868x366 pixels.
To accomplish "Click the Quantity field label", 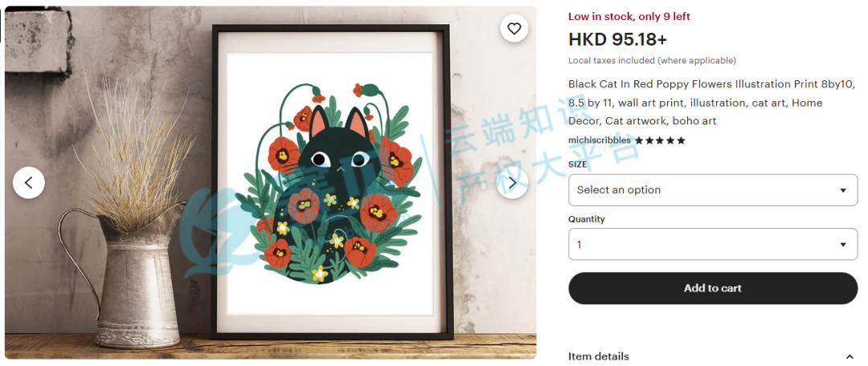I will click(586, 219).
